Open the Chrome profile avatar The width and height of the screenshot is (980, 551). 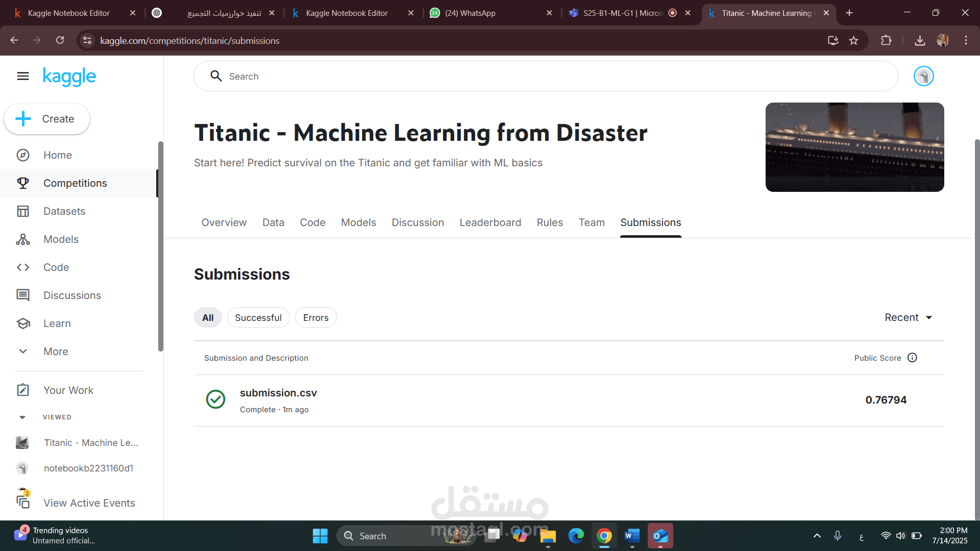click(942, 40)
